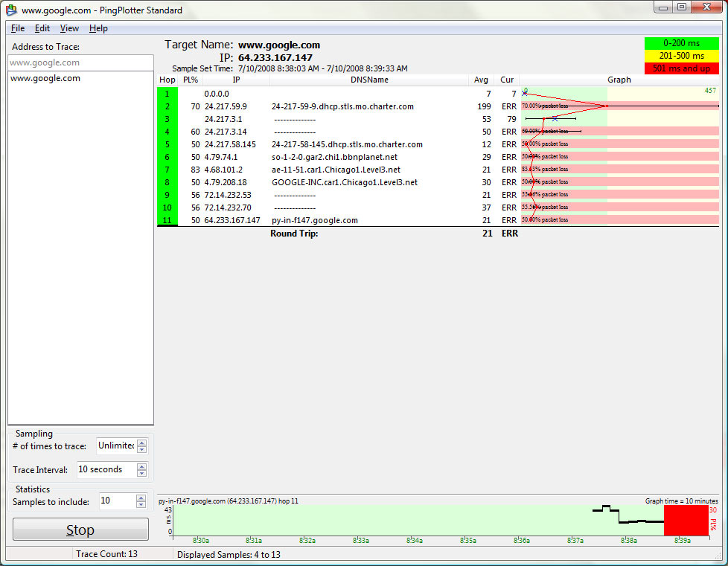
Task: Open the Edit menu
Action: (42, 28)
